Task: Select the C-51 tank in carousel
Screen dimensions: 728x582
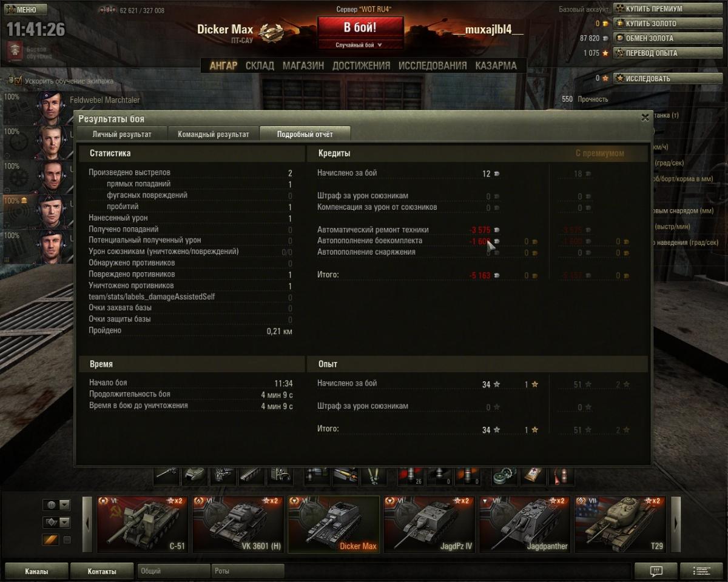Action: tap(143, 524)
